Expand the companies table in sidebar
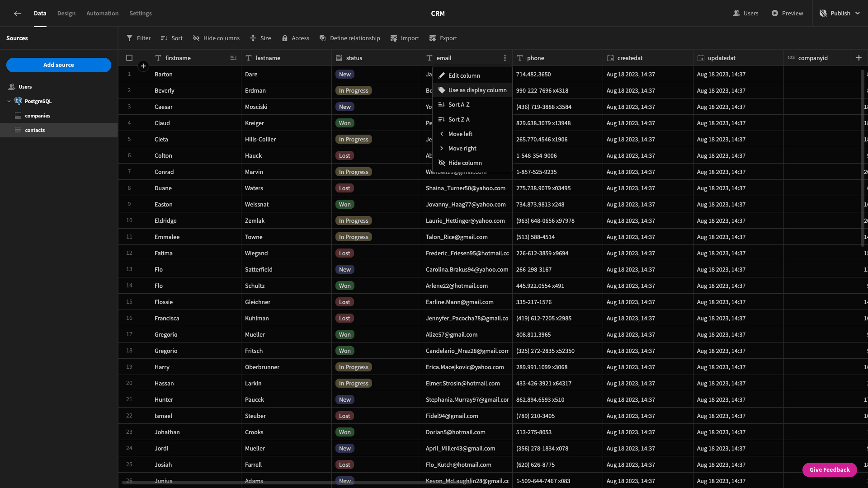The image size is (868, 488). point(38,116)
